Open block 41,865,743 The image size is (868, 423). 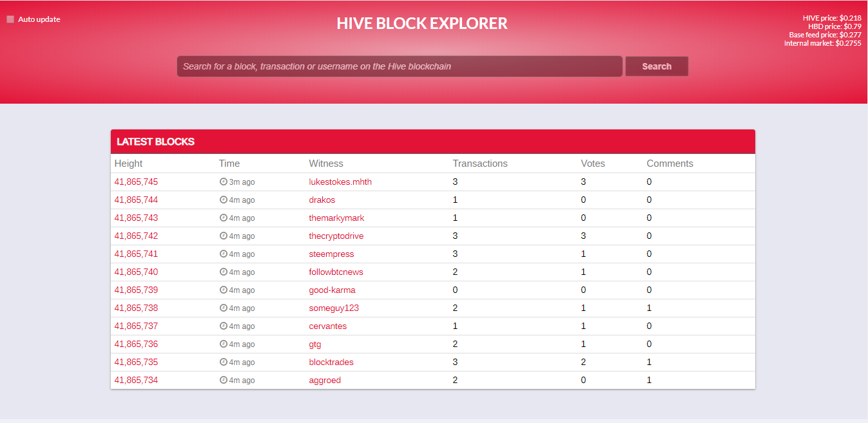136,218
